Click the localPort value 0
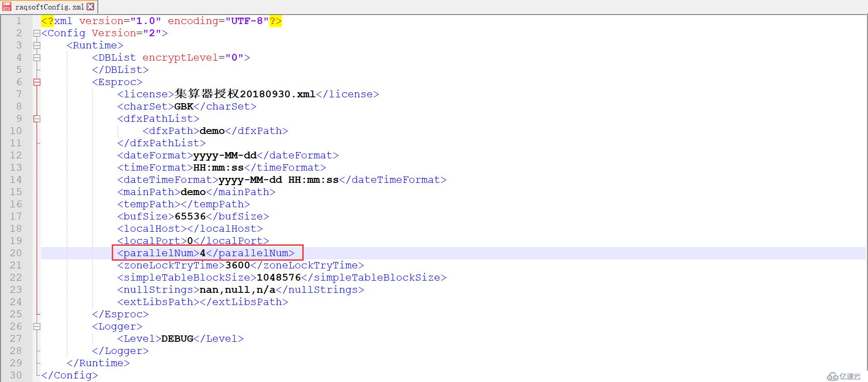This screenshot has width=868, height=382. coord(190,241)
